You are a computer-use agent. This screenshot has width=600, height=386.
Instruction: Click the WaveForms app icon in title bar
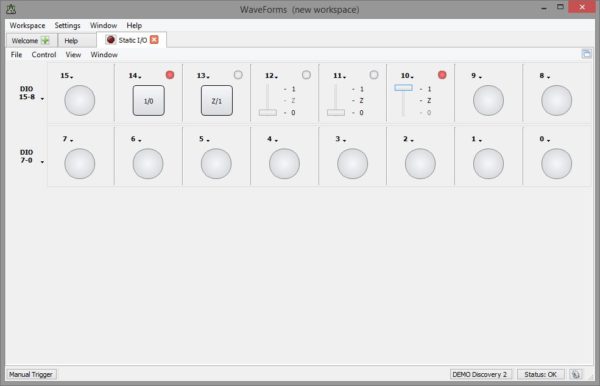point(11,9)
